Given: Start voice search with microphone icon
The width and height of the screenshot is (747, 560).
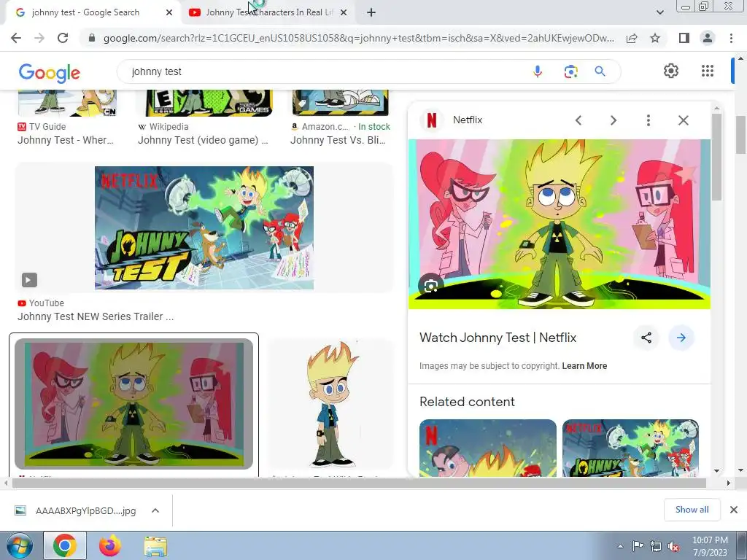Looking at the screenshot, I should tap(538, 71).
